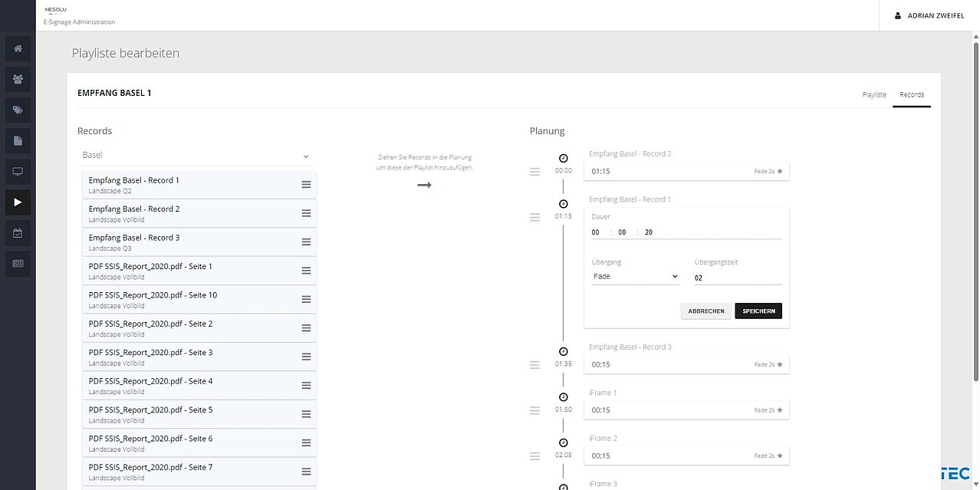Open the monitor displays sidebar icon
Viewport: 980px width, 490px height.
(18, 172)
